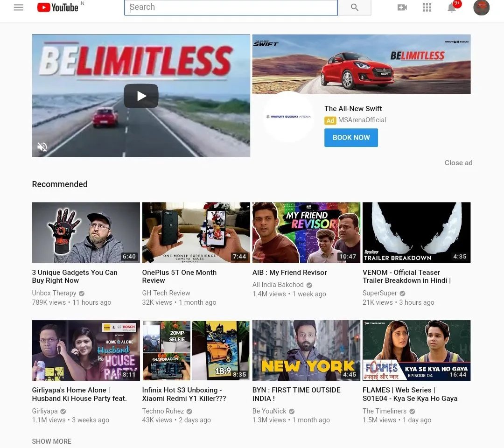The height and width of the screenshot is (448, 504).
Task: Open the notifications bell
Action: 452,7
